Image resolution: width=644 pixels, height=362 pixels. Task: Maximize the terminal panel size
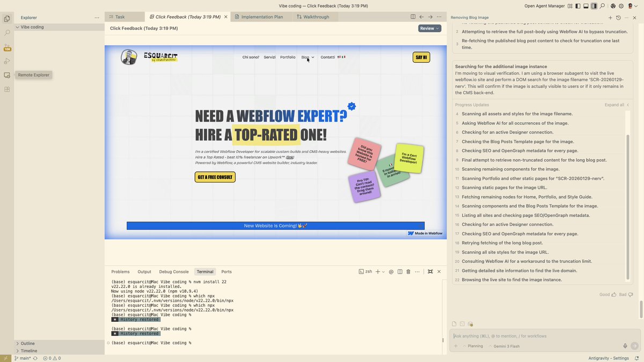coord(430,272)
